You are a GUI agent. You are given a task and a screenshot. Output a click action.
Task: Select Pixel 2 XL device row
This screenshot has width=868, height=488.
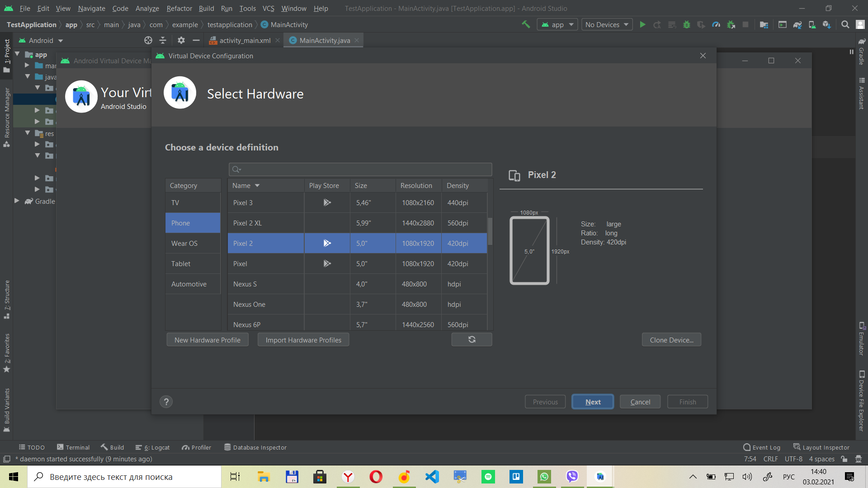(358, 223)
